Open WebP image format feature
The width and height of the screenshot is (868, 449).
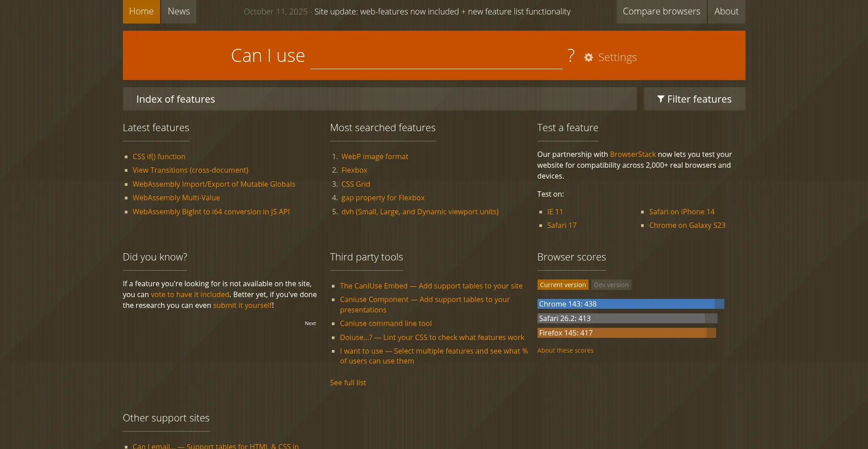click(374, 156)
